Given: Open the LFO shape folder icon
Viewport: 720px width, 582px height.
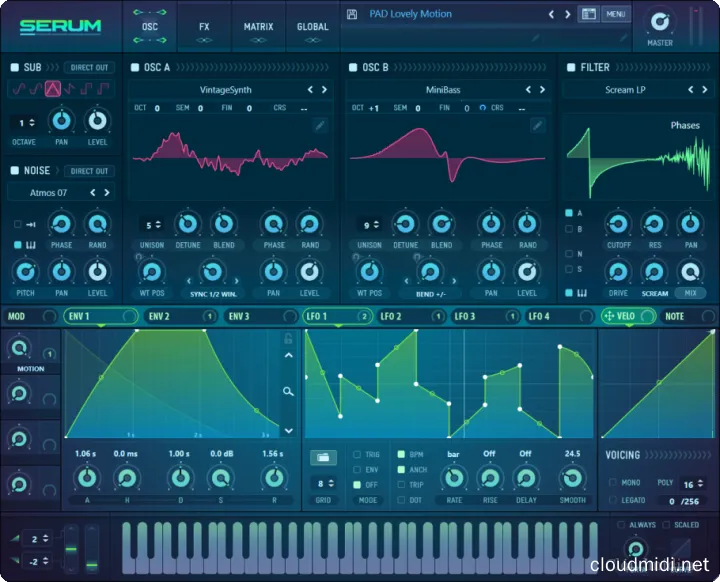Looking at the screenshot, I should [323, 457].
